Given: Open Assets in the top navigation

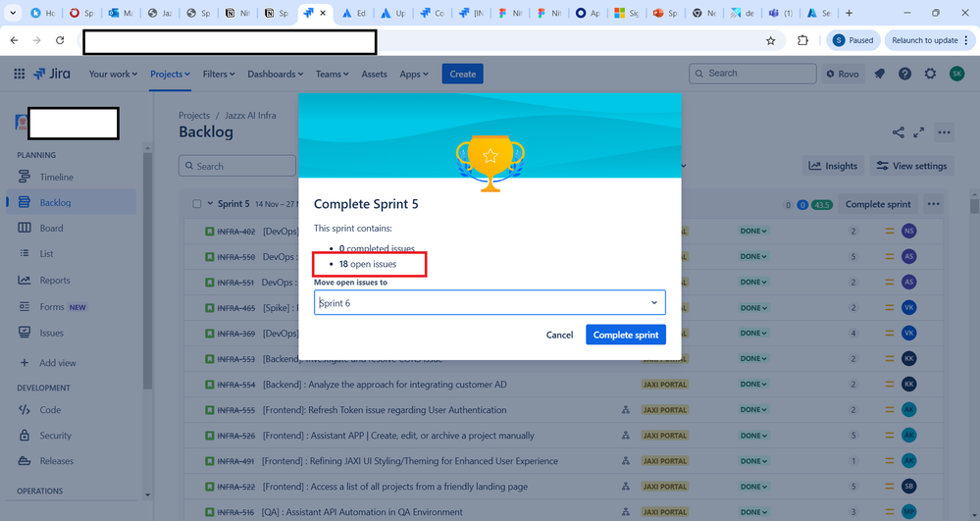Looking at the screenshot, I should 374,74.
